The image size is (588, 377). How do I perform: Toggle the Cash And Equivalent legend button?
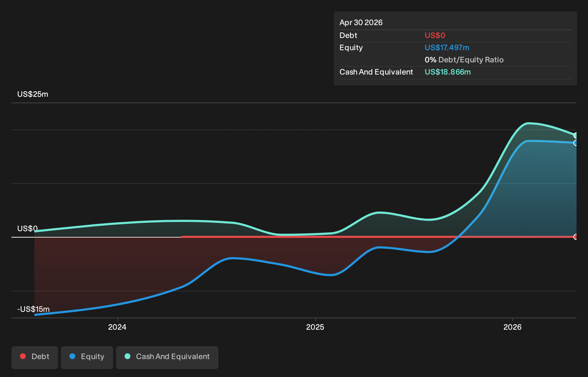click(167, 357)
